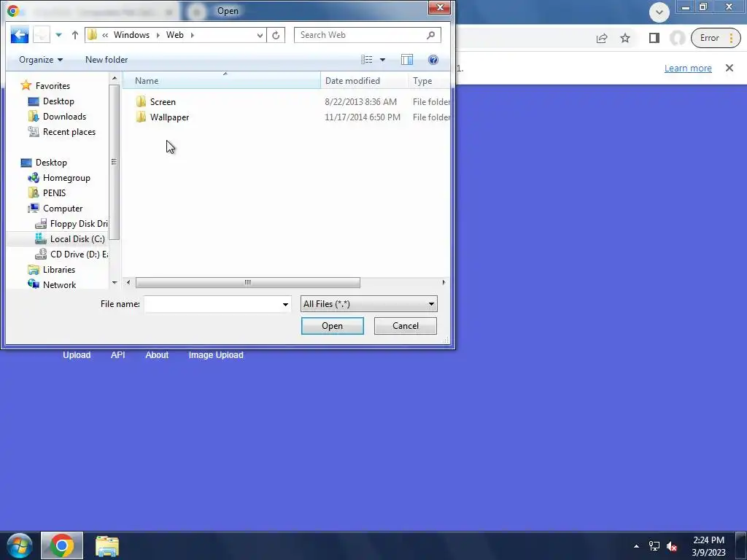This screenshot has width=747, height=560.
Task: Expand chevron after Web breadcrumb
Action: pos(193,35)
